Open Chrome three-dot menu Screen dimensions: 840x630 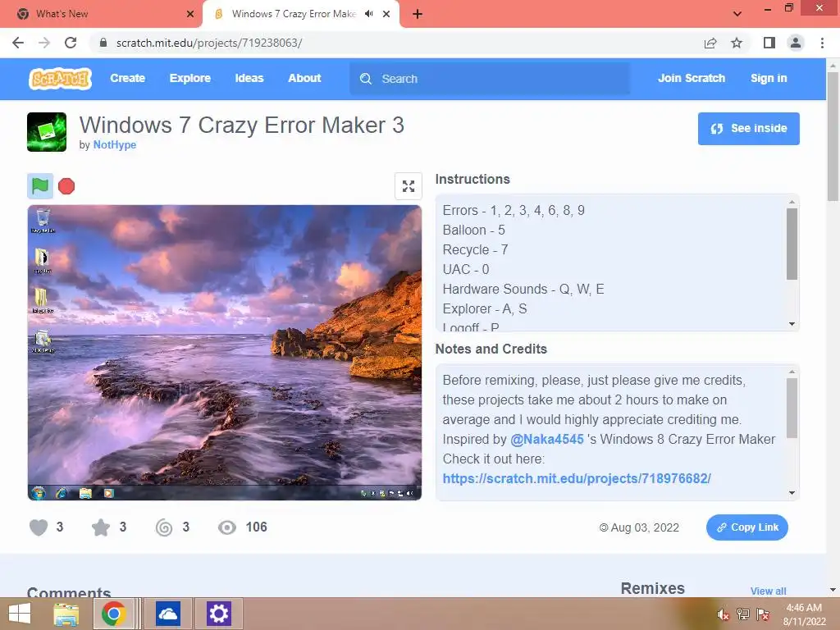(x=822, y=43)
